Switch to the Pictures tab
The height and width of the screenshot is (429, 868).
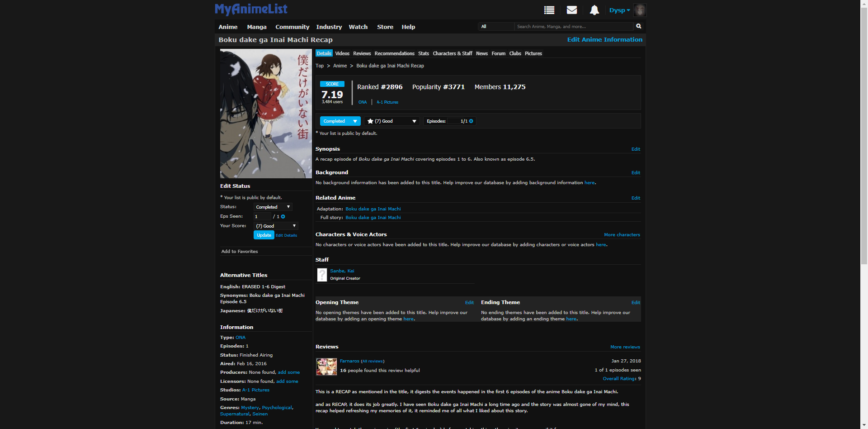coord(533,53)
